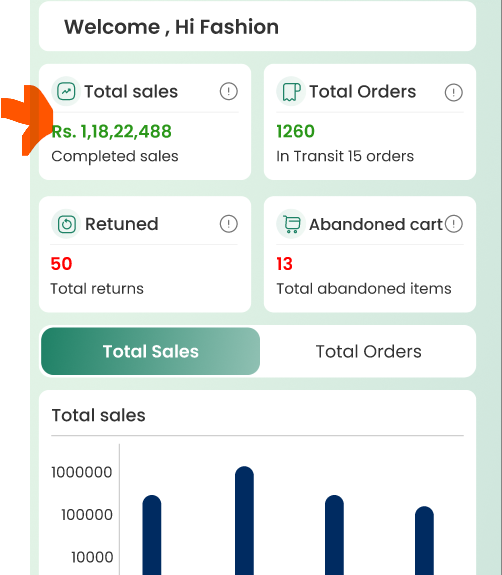Click the tallest bar in sales chart

click(x=244, y=520)
